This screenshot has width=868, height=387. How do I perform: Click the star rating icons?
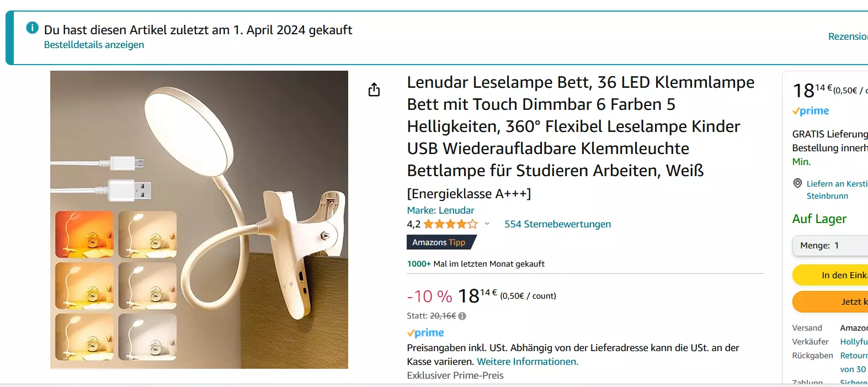(450, 224)
